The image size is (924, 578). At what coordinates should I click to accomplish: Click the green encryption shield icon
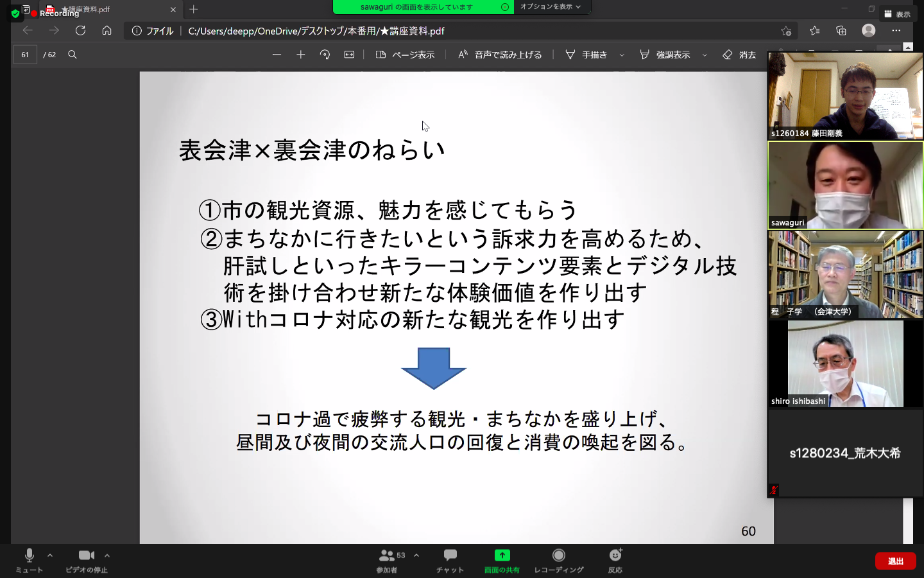[x=15, y=13]
